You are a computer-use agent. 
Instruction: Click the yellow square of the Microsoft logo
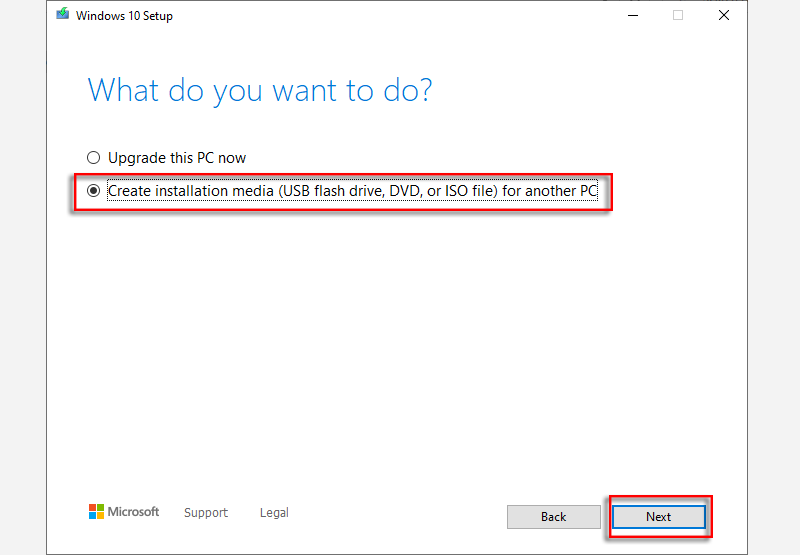coord(100,516)
